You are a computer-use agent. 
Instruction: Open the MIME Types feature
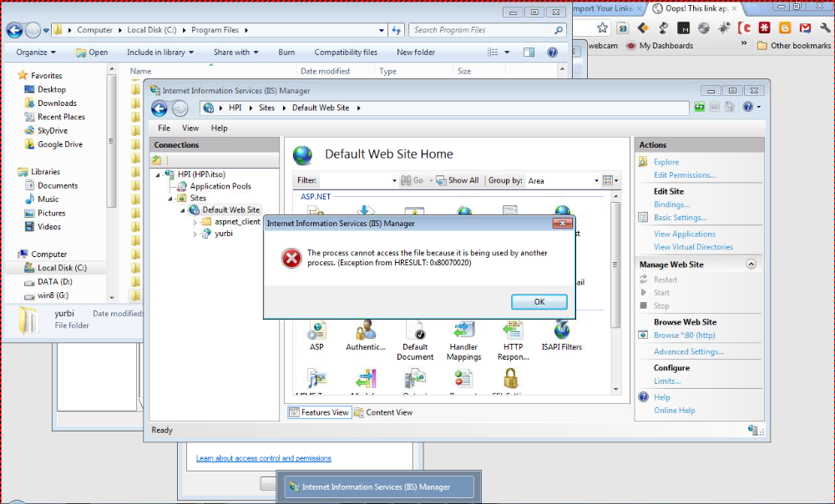[x=316, y=380]
